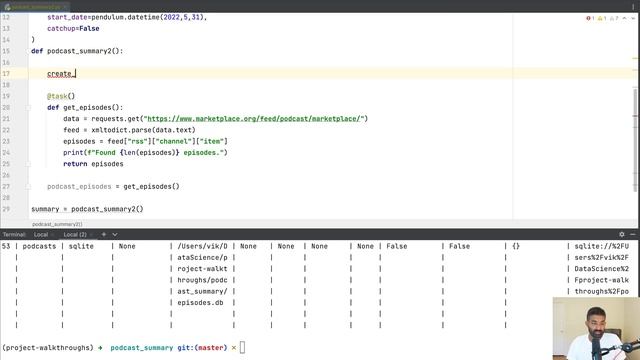640x360 pixels.
Task: Switch to the Local (2) terminal tab
Action: pyautogui.click(x=75, y=234)
